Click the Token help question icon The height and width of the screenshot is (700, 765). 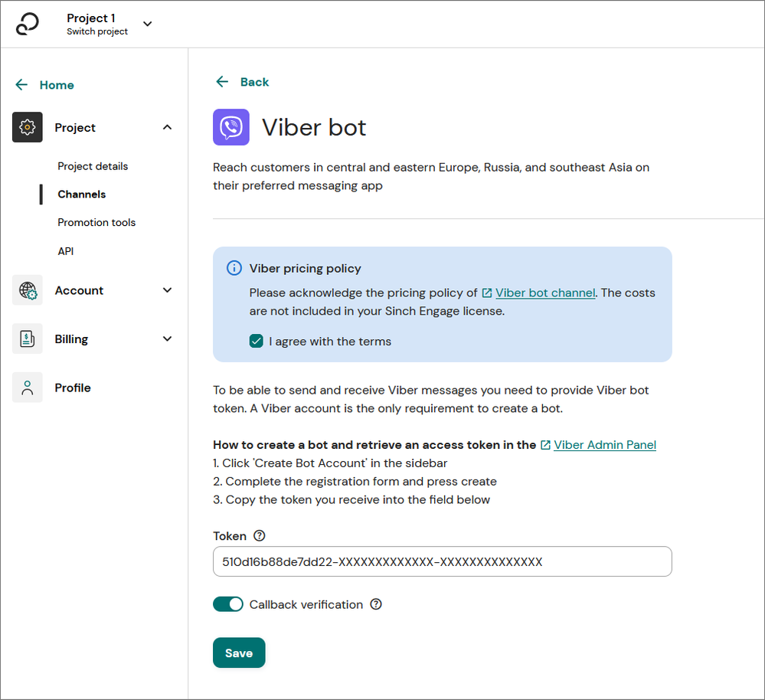click(x=260, y=535)
